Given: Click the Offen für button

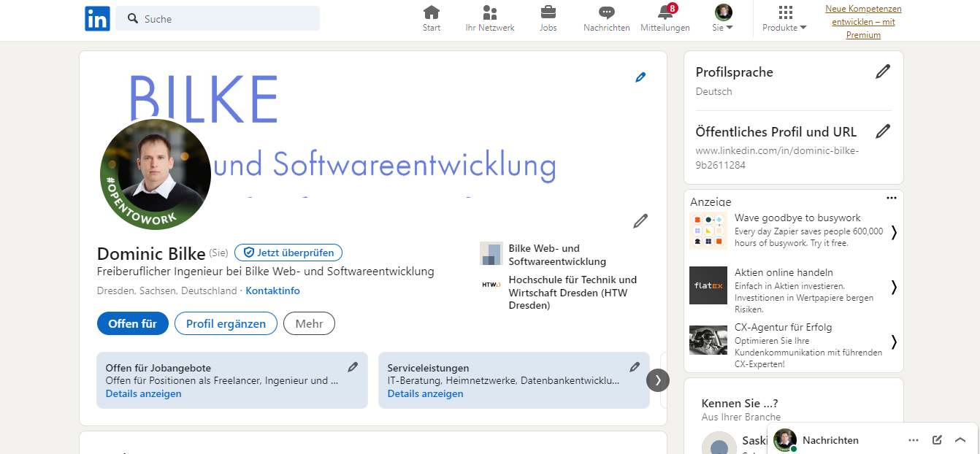Looking at the screenshot, I should pos(133,323).
